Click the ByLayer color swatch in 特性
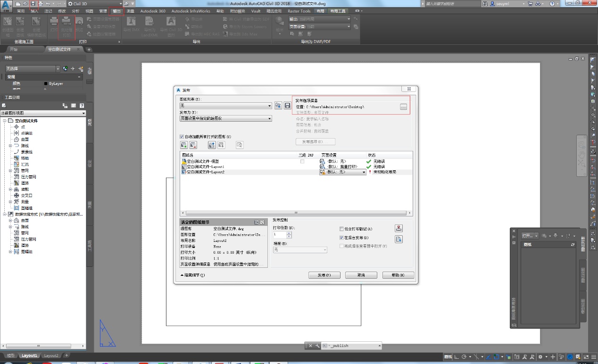Image resolution: width=598 pixels, height=364 pixels. (46, 83)
